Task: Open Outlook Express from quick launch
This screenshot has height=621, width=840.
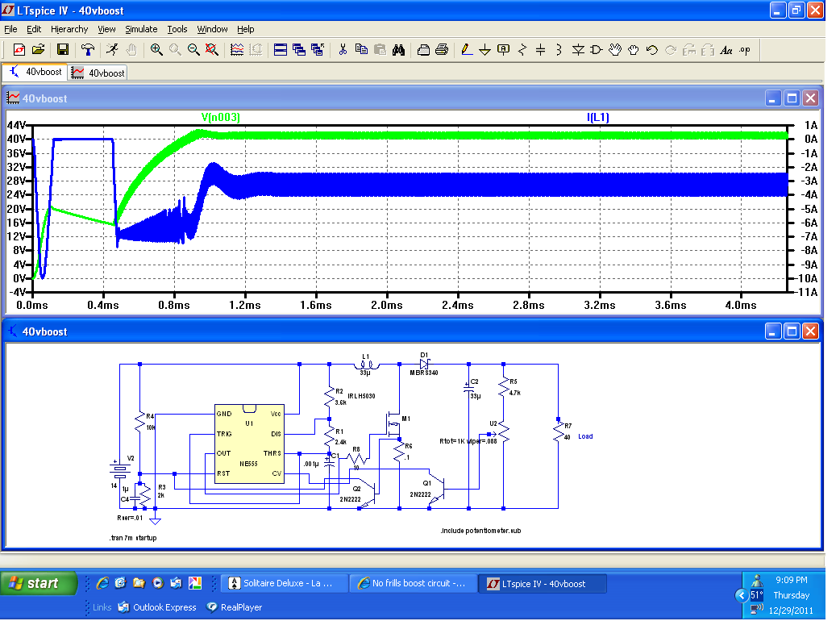Action: [x=157, y=607]
